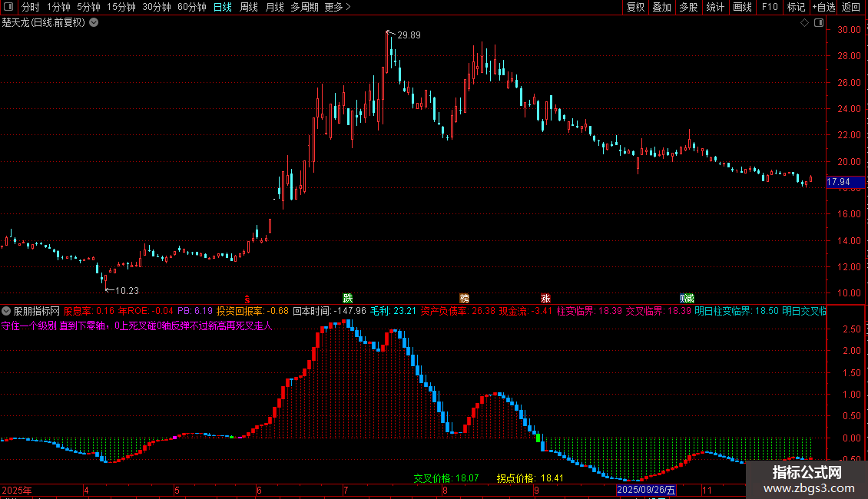The image size is (868, 499).
Task: Click the 29.89 high price label
Action: 409,35
